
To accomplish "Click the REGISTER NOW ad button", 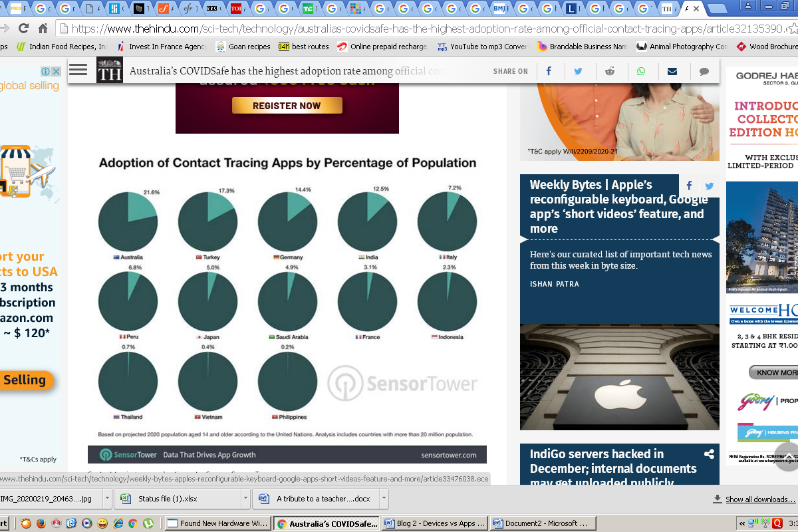I will point(287,106).
